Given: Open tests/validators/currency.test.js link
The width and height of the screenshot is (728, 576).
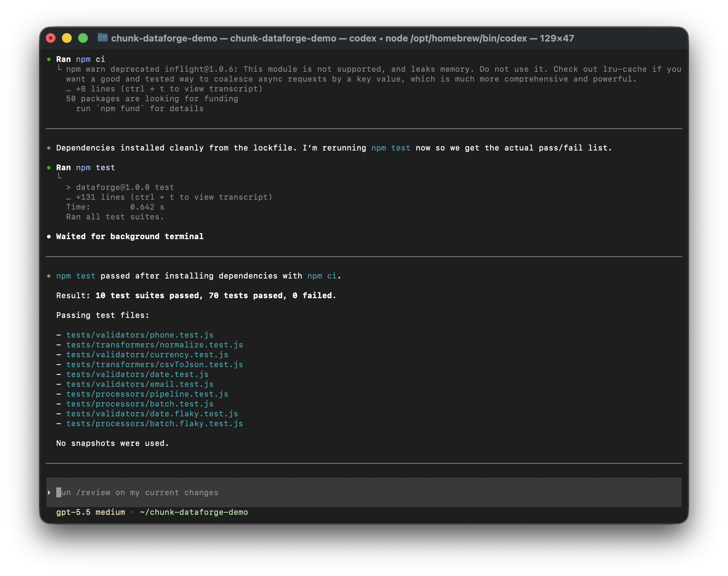Looking at the screenshot, I should click(x=147, y=354).
